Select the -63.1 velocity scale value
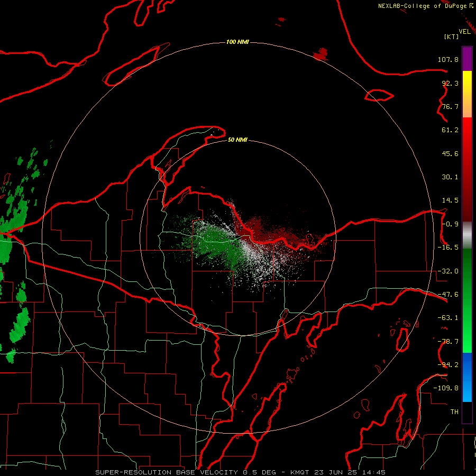The image size is (476, 476). click(448, 318)
